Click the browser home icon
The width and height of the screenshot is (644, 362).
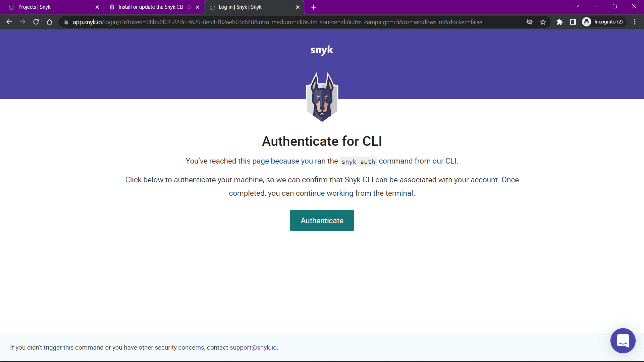(x=50, y=22)
